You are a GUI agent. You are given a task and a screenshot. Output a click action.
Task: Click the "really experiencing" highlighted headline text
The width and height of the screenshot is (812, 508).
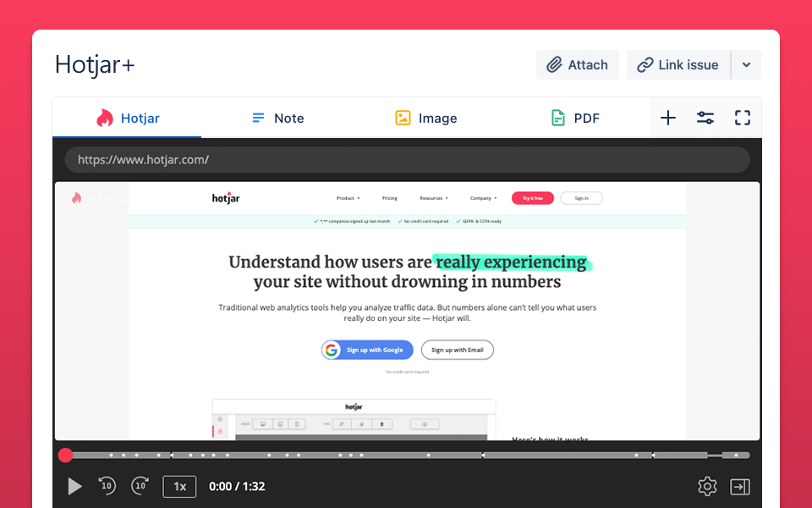click(512, 262)
